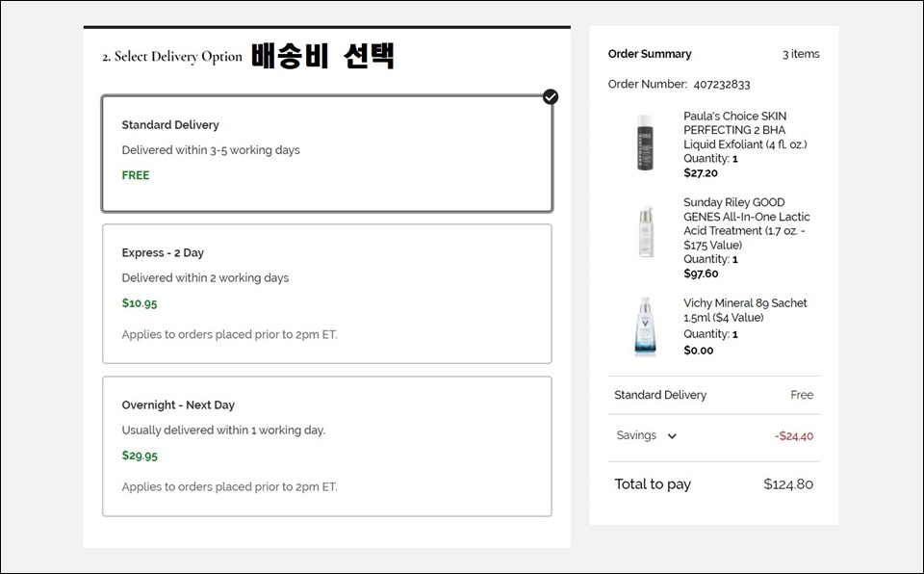
Task: Click the 'Savings' label
Action: pyautogui.click(x=636, y=435)
